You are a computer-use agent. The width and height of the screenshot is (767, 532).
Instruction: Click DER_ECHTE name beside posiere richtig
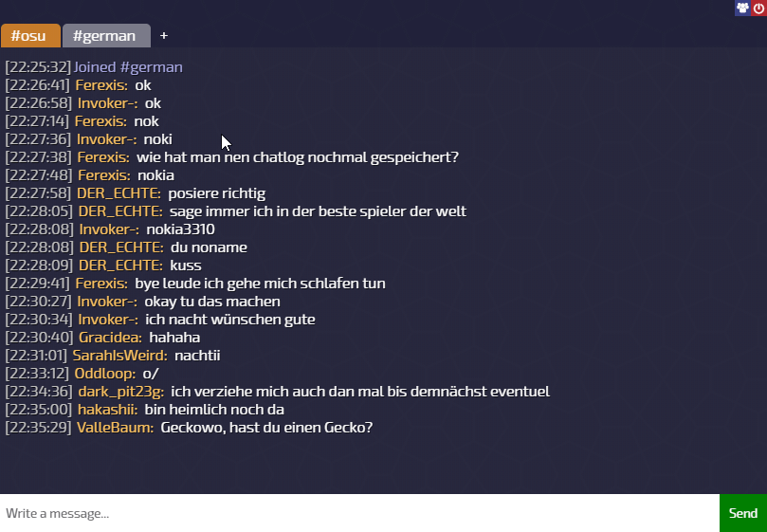point(119,193)
